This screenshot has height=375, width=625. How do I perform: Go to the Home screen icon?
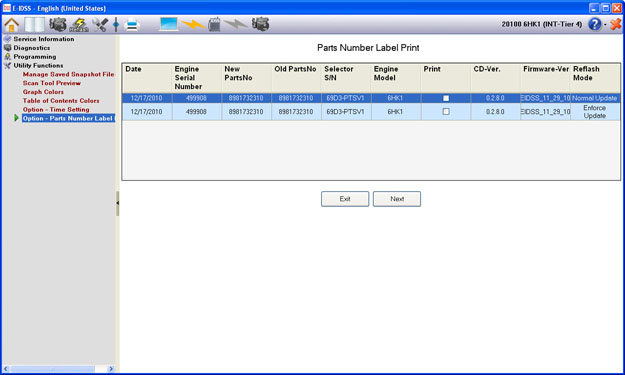point(12,25)
